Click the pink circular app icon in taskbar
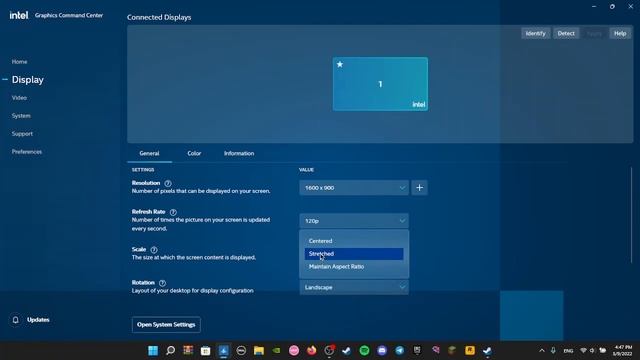 [x=294, y=351]
